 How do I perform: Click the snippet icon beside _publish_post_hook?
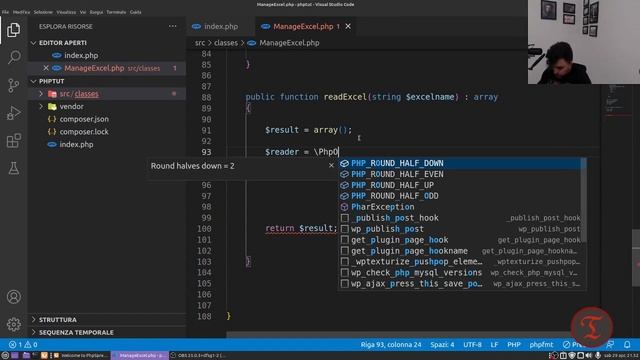point(344,218)
